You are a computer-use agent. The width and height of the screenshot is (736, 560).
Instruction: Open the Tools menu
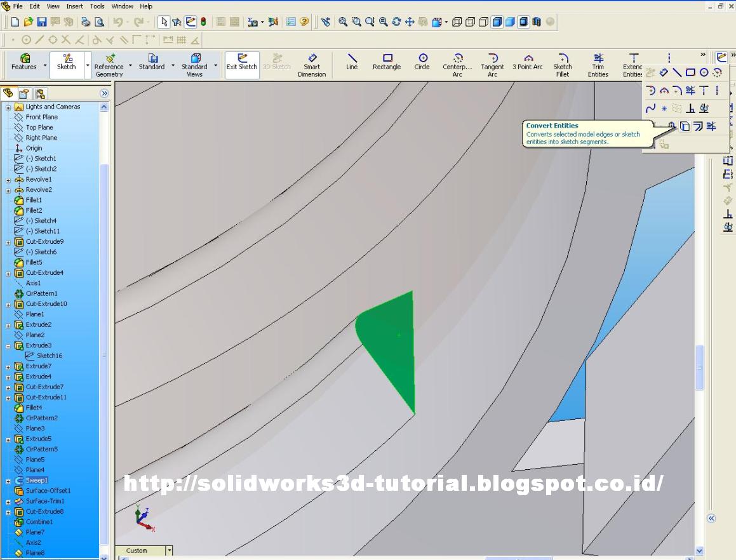tap(97, 6)
